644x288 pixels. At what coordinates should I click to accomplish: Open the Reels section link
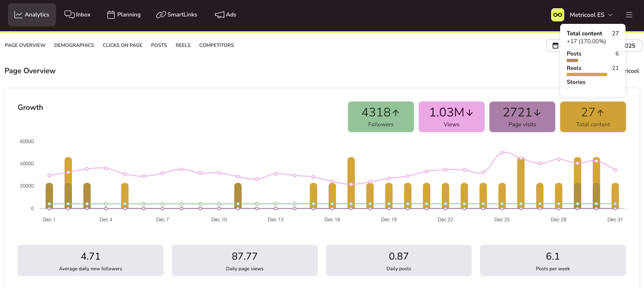183,45
